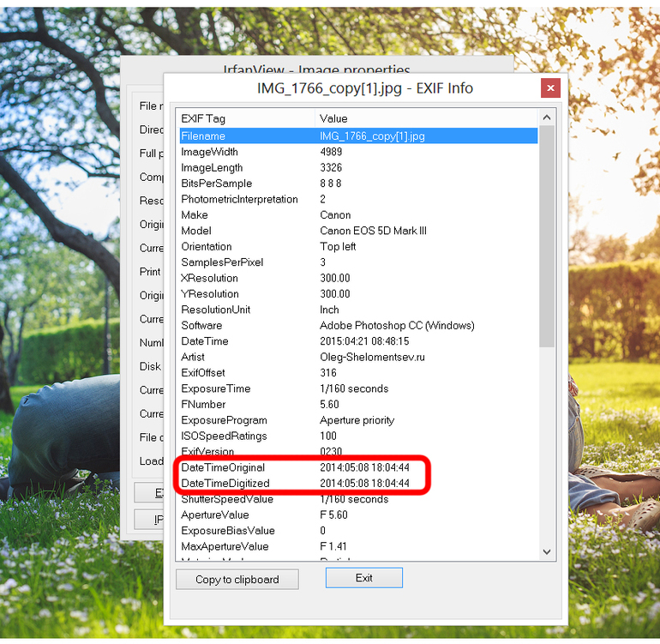
Task: Select the ImageLength row
Action: tap(358, 167)
